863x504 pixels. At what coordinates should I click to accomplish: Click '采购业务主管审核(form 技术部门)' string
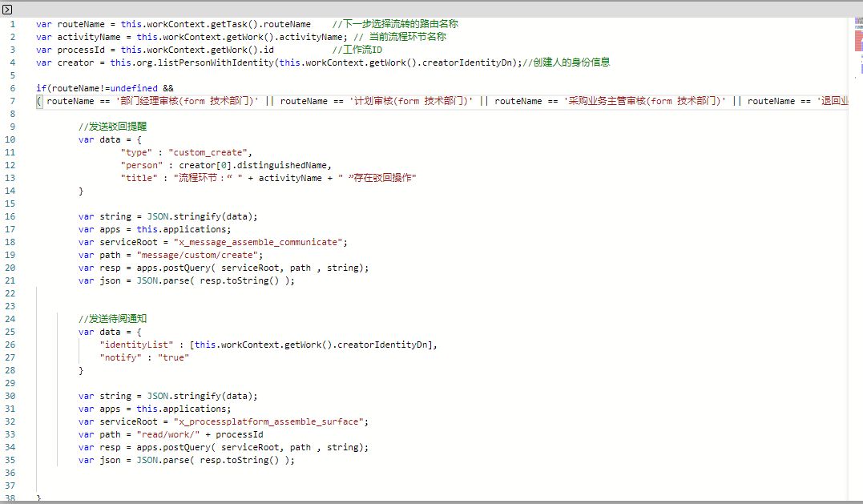point(644,101)
